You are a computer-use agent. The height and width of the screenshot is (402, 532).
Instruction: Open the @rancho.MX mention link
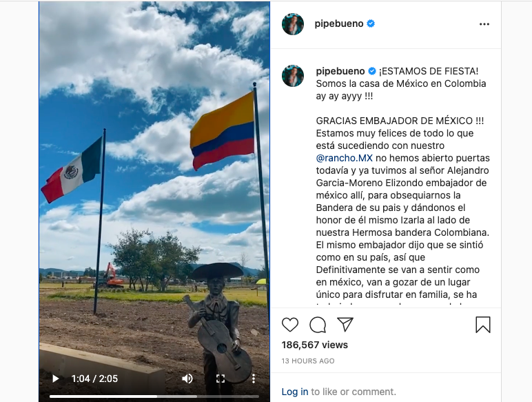tap(344, 158)
